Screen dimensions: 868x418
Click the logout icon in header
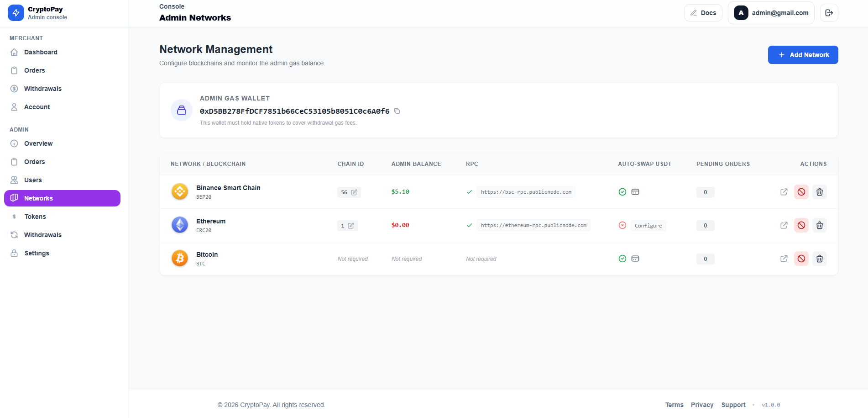click(x=829, y=13)
